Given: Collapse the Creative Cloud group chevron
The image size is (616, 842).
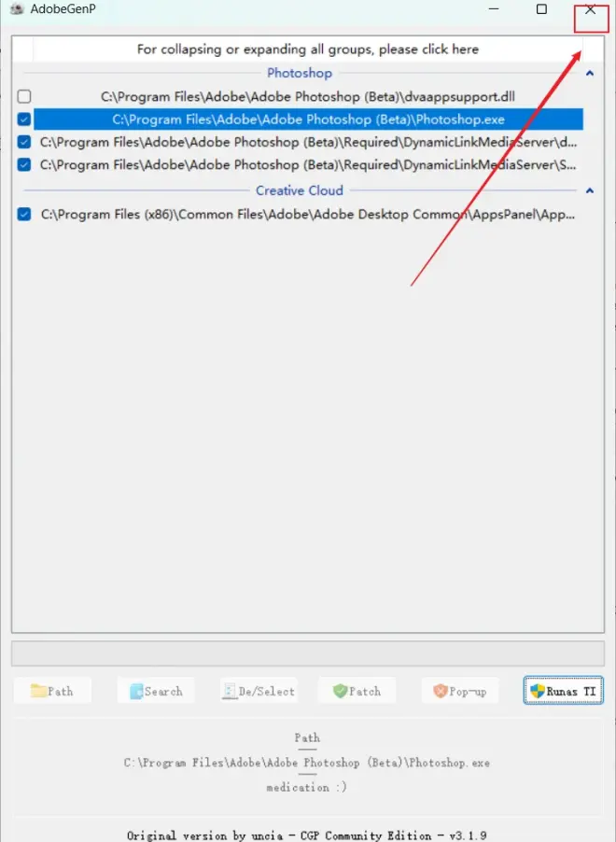Looking at the screenshot, I should tap(590, 190).
